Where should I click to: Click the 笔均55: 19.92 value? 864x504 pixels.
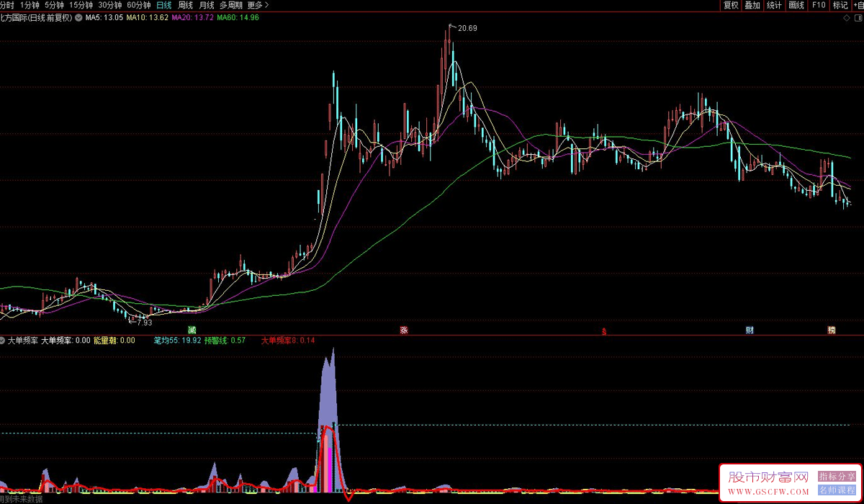point(177,341)
